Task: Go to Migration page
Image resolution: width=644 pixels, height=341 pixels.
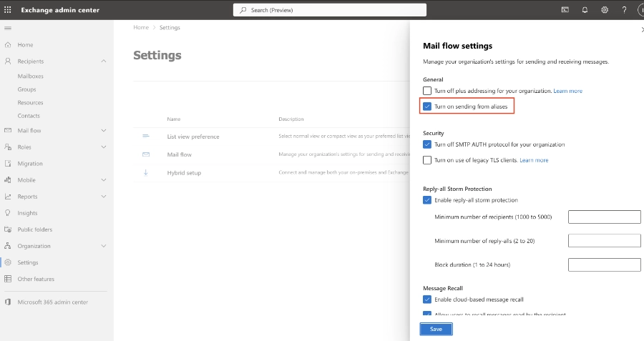Action: pyautogui.click(x=30, y=163)
